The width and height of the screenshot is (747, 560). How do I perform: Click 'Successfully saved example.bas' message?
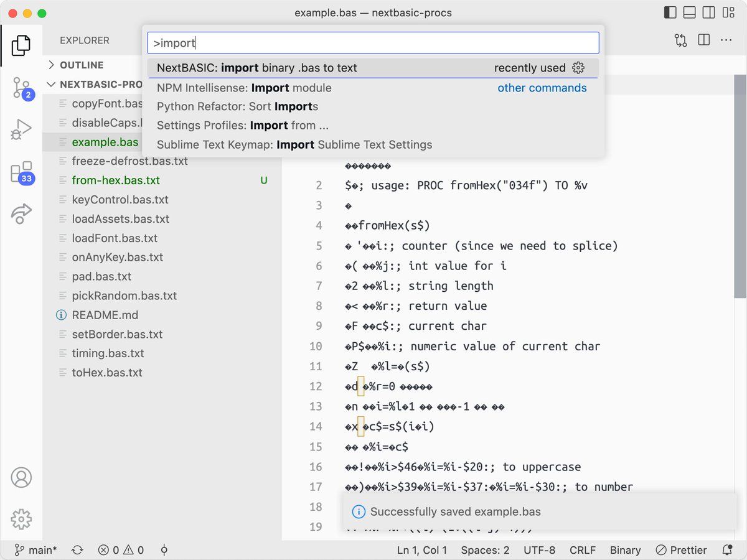pyautogui.click(x=456, y=512)
